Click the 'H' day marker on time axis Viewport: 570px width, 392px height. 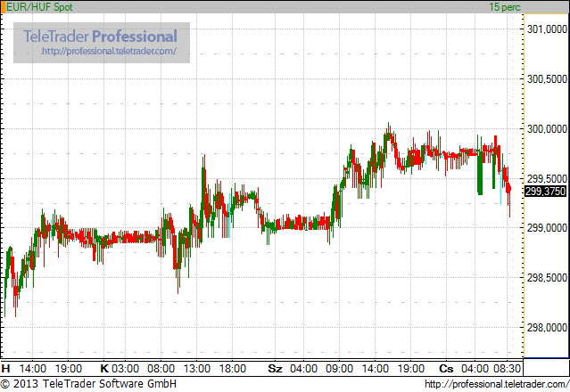point(5,369)
